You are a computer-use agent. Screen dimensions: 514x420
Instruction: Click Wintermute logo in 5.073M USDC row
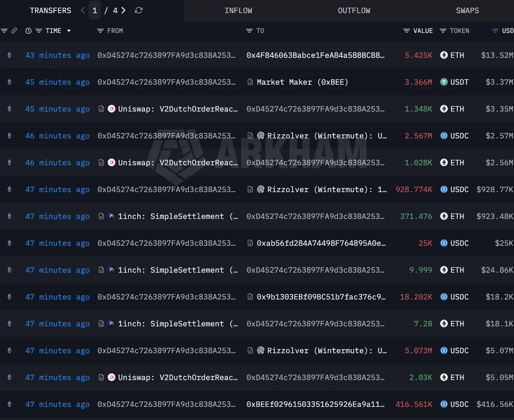point(260,351)
